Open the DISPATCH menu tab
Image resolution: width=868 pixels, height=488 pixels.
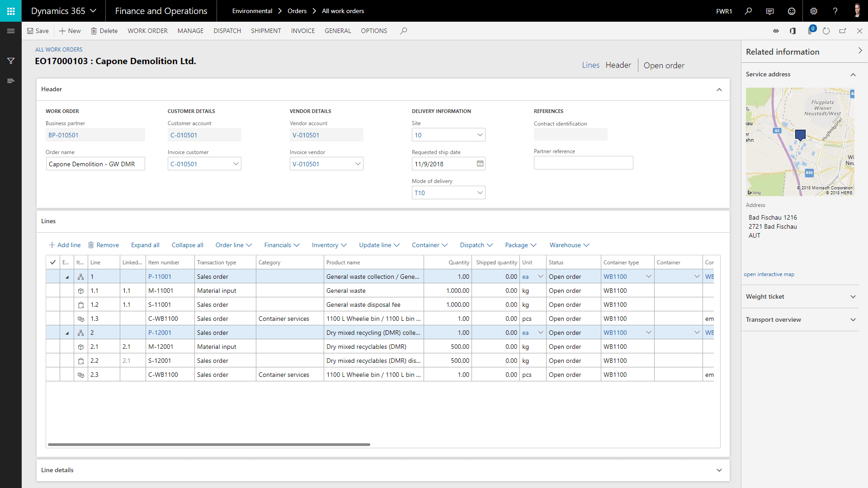[x=227, y=31]
